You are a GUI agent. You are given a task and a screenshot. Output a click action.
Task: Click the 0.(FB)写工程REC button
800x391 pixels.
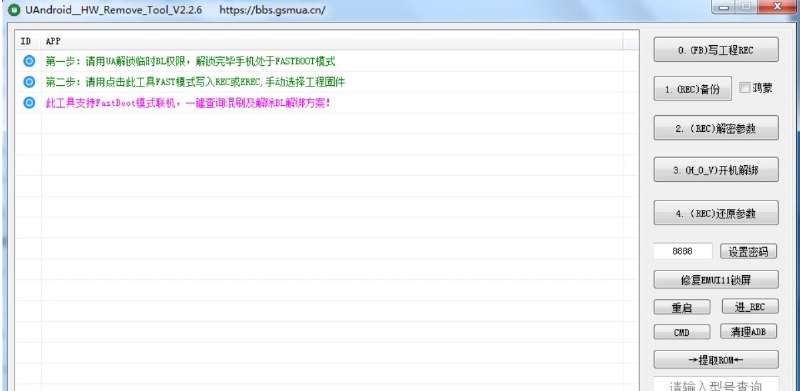point(716,50)
